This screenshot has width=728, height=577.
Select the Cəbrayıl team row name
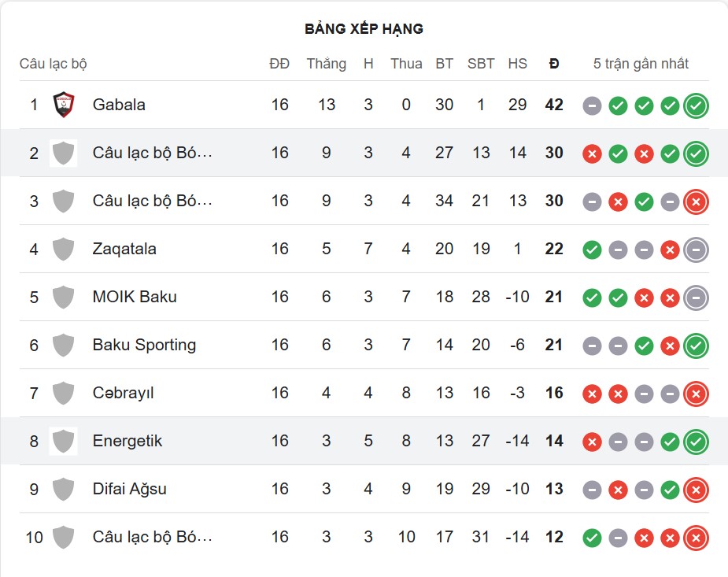124,393
